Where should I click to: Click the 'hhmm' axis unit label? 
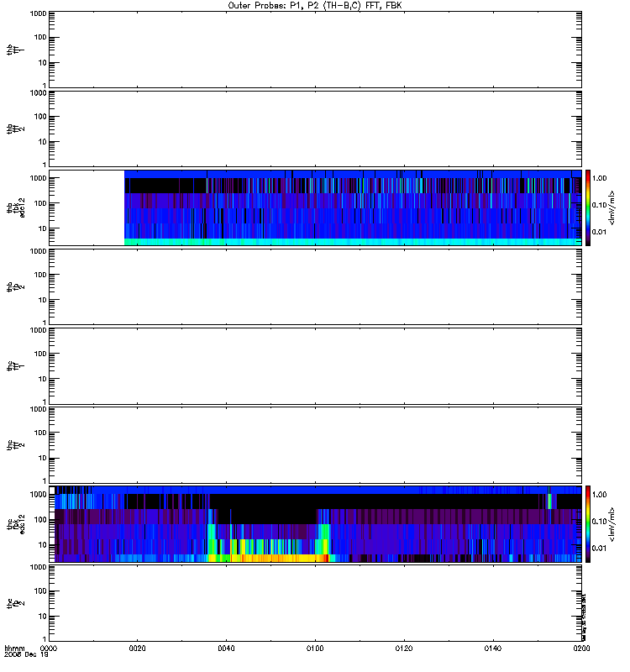14,648
